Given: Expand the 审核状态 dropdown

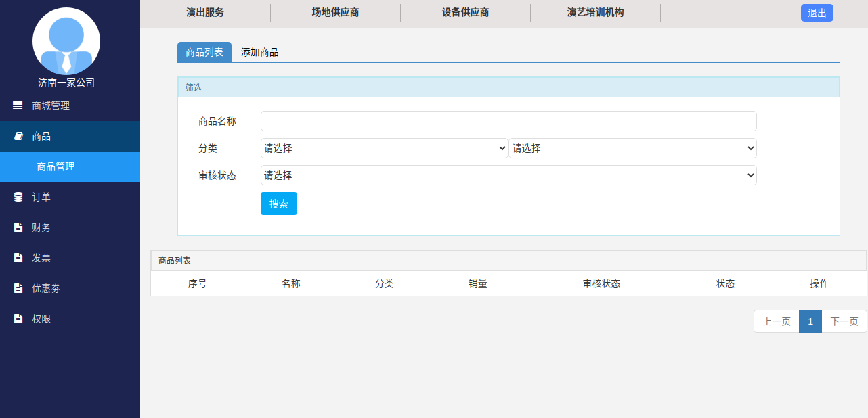Looking at the screenshot, I should coord(508,175).
